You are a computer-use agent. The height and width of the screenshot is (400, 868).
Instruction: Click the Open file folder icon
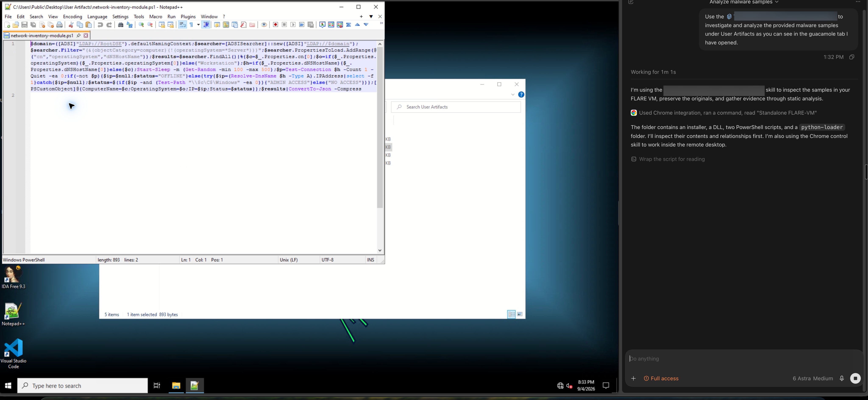16,25
